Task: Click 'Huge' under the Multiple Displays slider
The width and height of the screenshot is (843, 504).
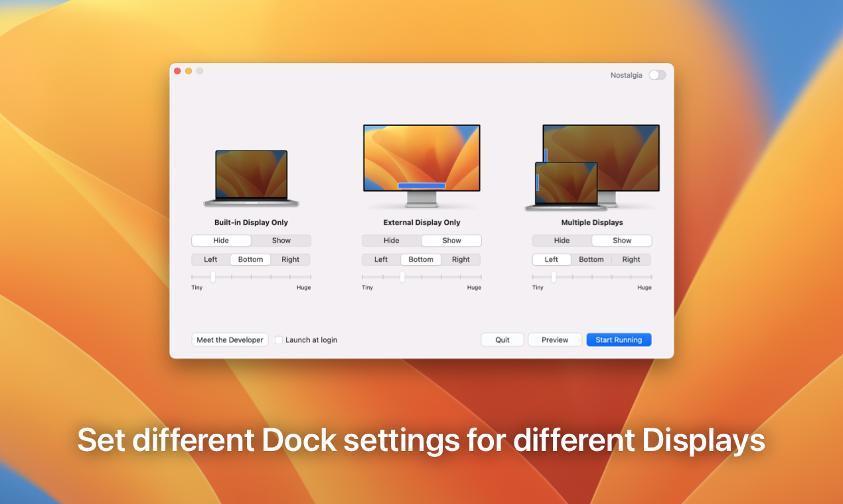Action: 645,288
